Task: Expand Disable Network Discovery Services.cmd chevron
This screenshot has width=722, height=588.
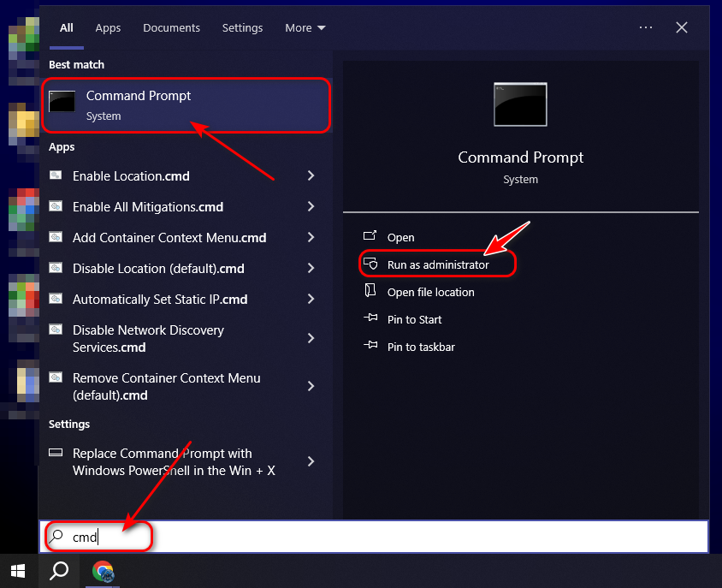Action: coord(311,338)
